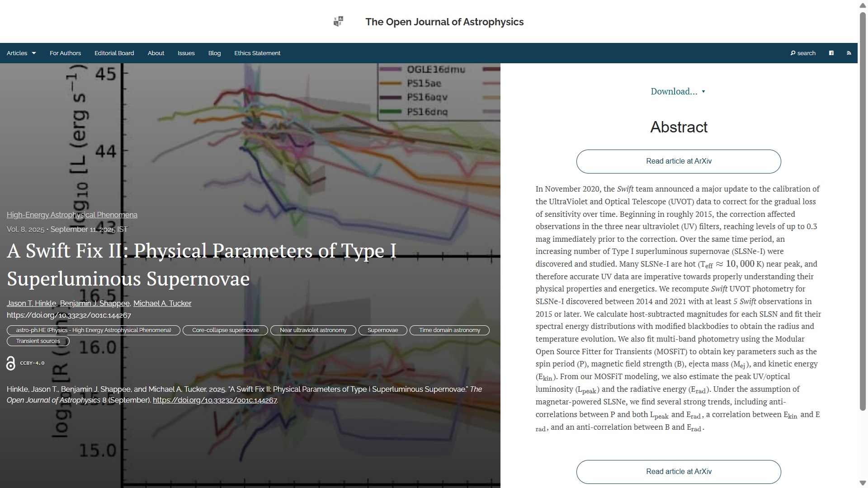Go to the Editorial Board page
Image resolution: width=868 pixels, height=488 pixels.
[114, 53]
